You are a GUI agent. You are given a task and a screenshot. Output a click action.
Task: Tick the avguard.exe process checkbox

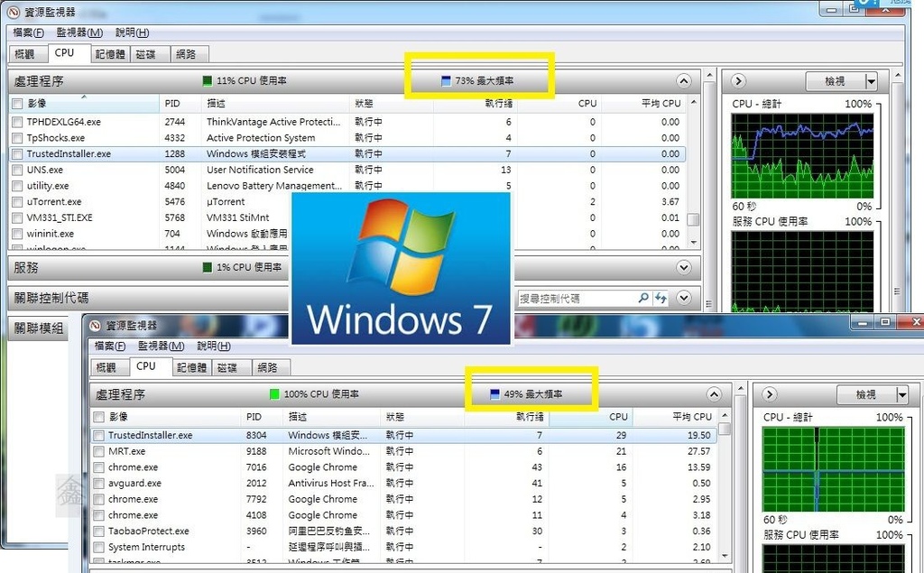point(99,484)
